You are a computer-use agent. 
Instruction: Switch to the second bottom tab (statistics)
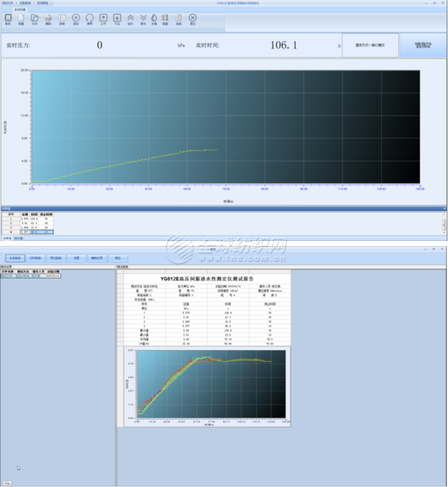(18, 238)
